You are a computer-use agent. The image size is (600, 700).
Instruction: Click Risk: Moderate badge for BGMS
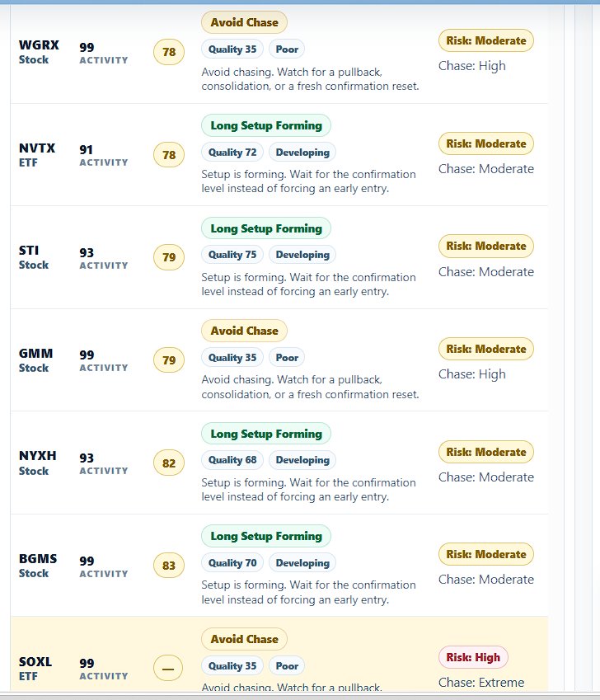[x=485, y=554]
